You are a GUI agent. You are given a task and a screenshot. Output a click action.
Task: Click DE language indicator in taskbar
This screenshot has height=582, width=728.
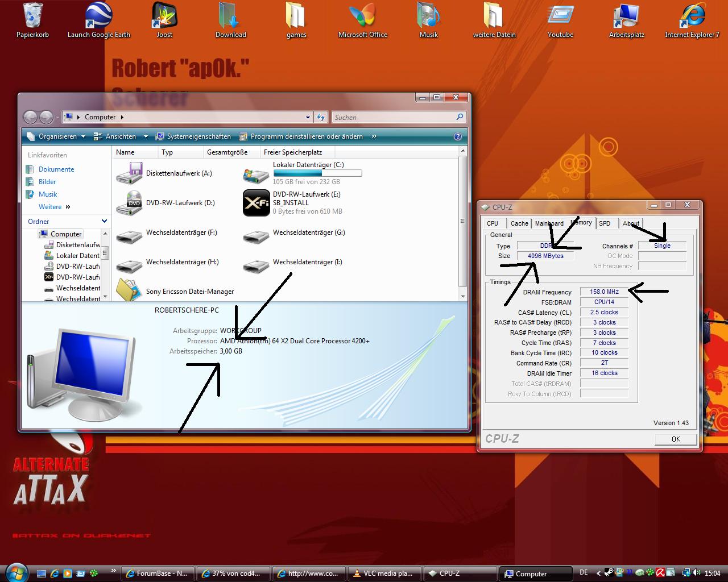(584, 572)
